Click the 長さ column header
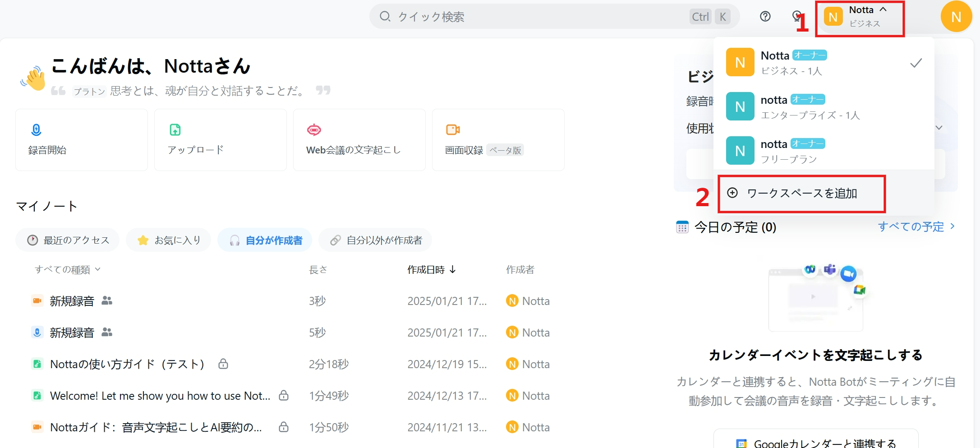The width and height of the screenshot is (980, 448). pos(318,269)
